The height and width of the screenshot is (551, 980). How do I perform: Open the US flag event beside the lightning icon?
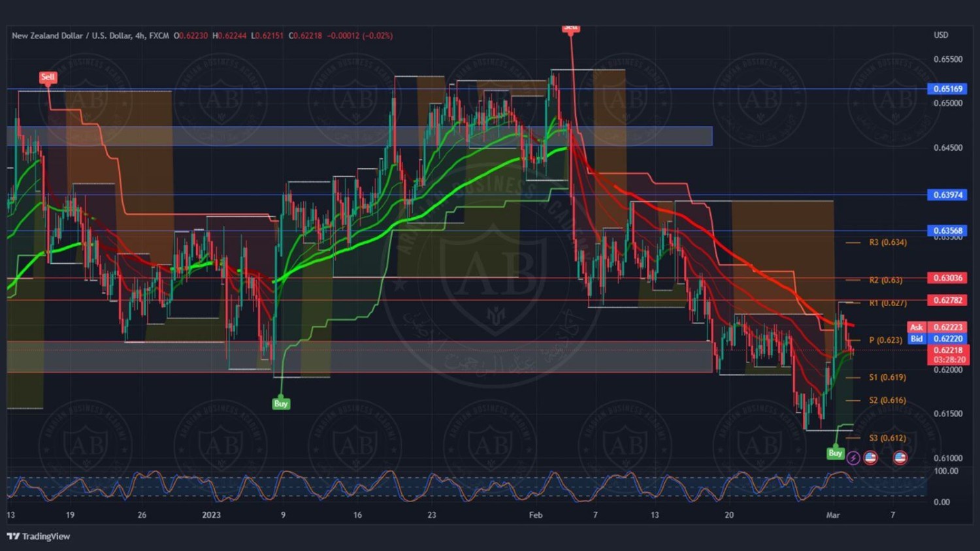[870, 458]
